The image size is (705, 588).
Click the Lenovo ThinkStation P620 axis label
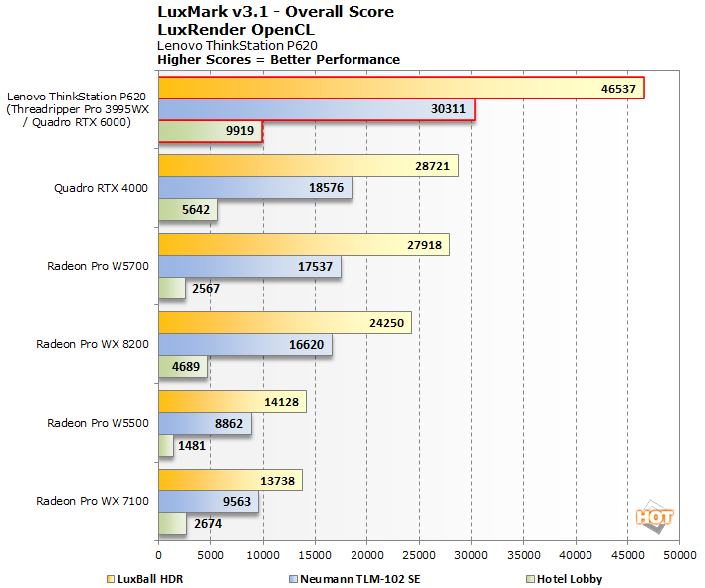click(78, 109)
